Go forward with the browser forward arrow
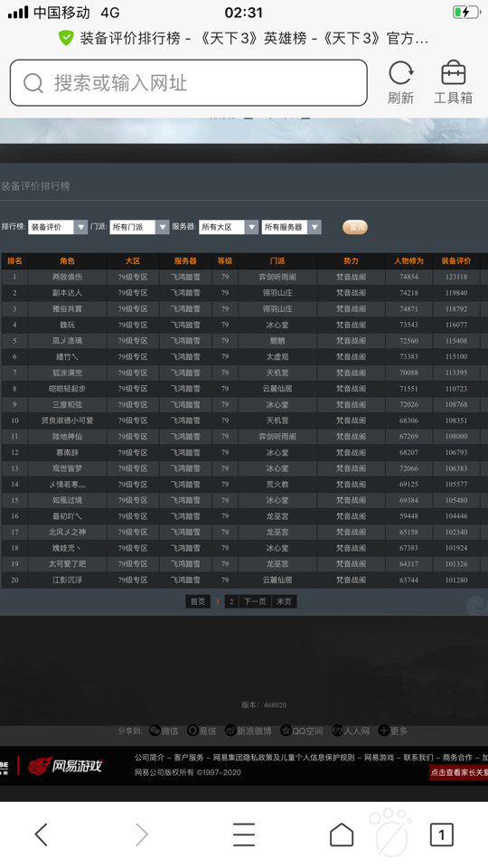The height and width of the screenshot is (868, 488). (142, 835)
